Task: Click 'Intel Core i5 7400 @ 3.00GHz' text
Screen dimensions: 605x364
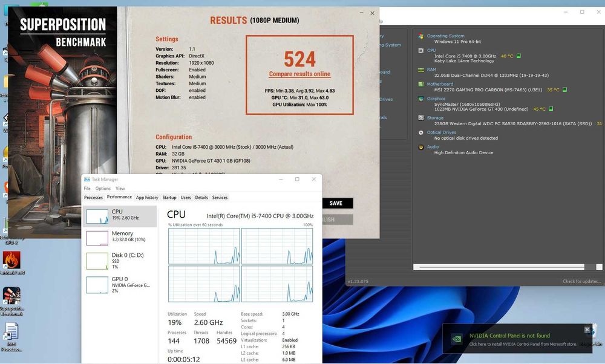Action: point(465,56)
